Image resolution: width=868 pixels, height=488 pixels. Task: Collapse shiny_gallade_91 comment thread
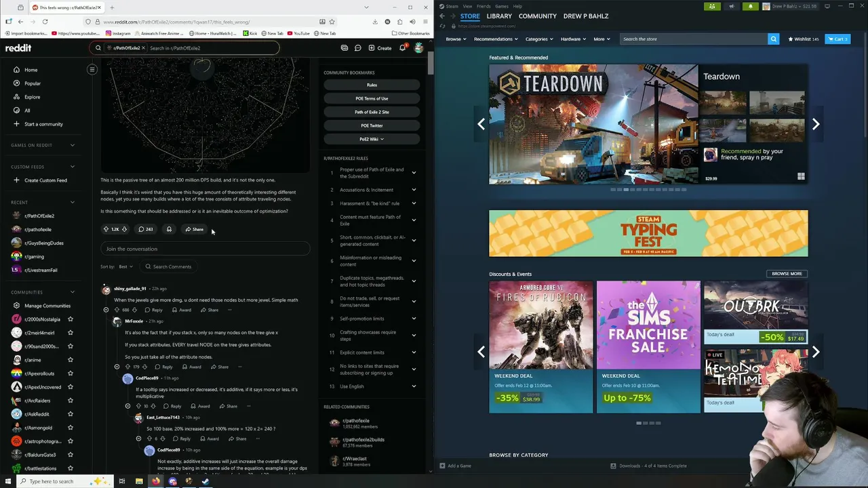(106, 310)
